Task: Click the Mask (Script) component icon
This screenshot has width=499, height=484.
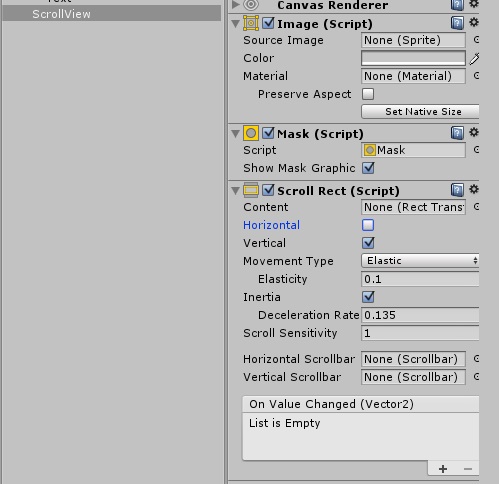Action: click(x=251, y=133)
